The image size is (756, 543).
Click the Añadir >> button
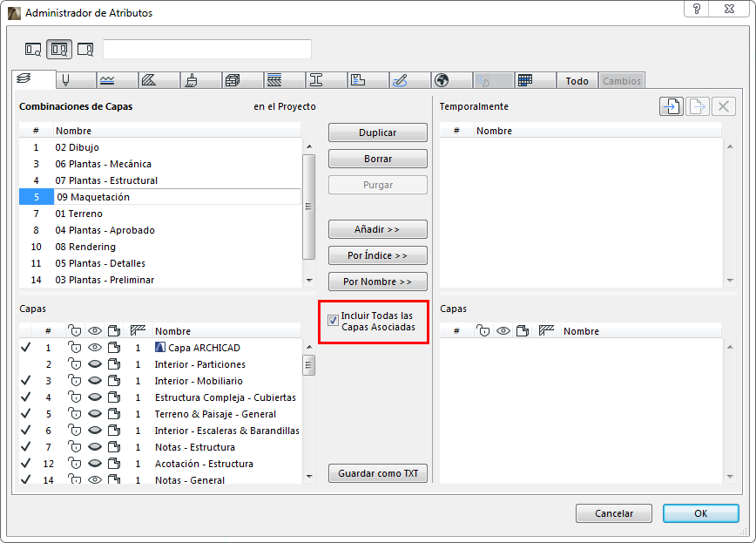click(377, 229)
